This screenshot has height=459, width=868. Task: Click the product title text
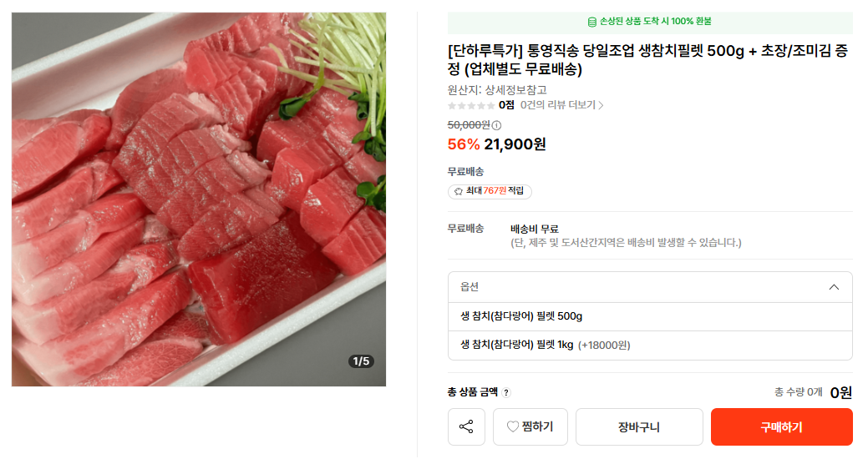(647, 60)
